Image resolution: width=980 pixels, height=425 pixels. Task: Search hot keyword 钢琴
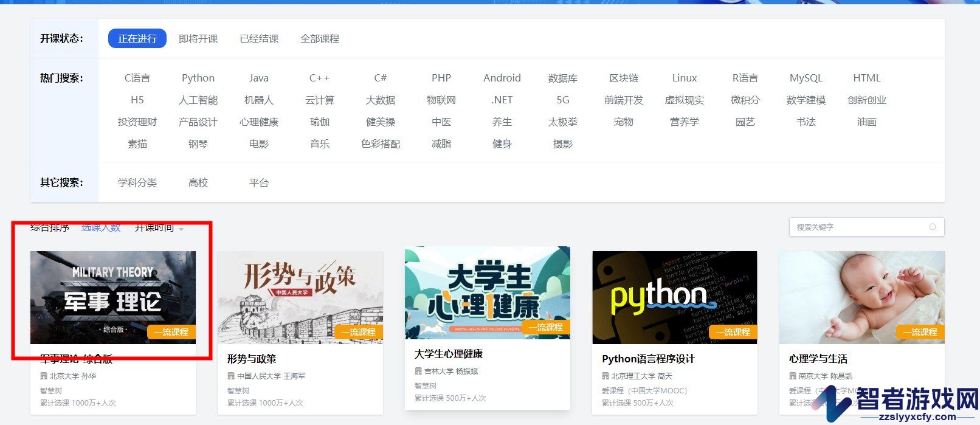pos(198,143)
